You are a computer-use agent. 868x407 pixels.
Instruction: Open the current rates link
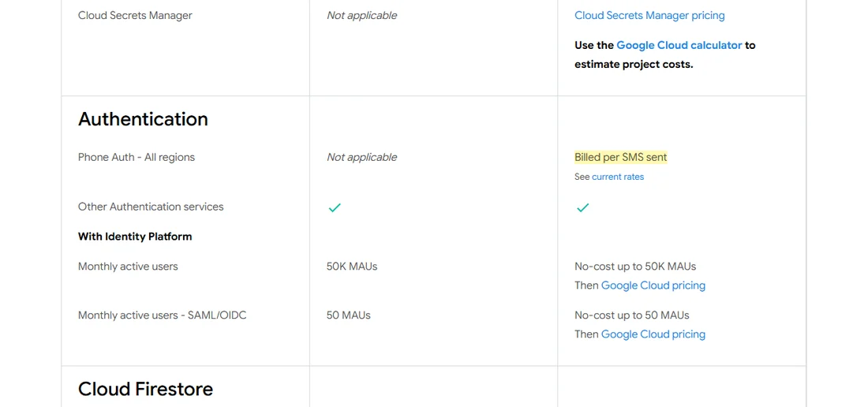(618, 177)
